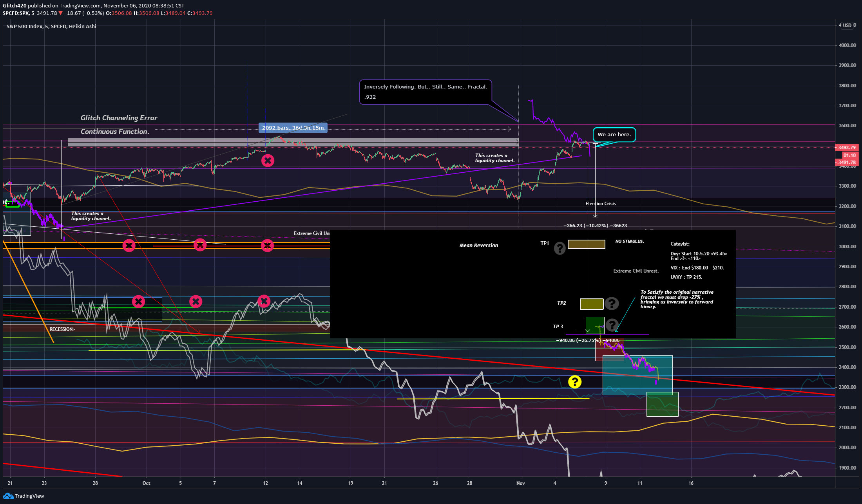Viewport: 862px width, 504px height.
Task: Click the yellow question mark marker
Action: (575, 382)
